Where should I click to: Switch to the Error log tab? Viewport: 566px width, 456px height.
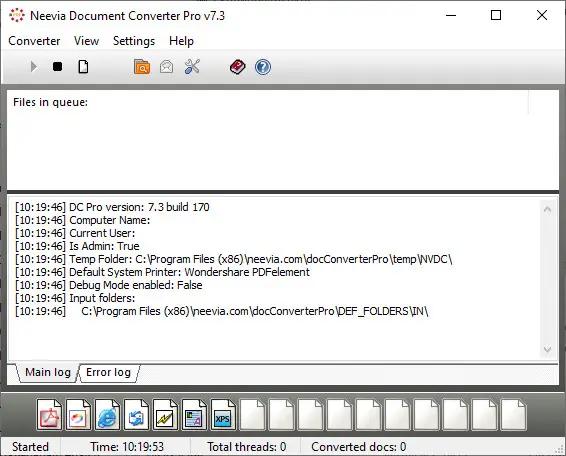[108, 372]
